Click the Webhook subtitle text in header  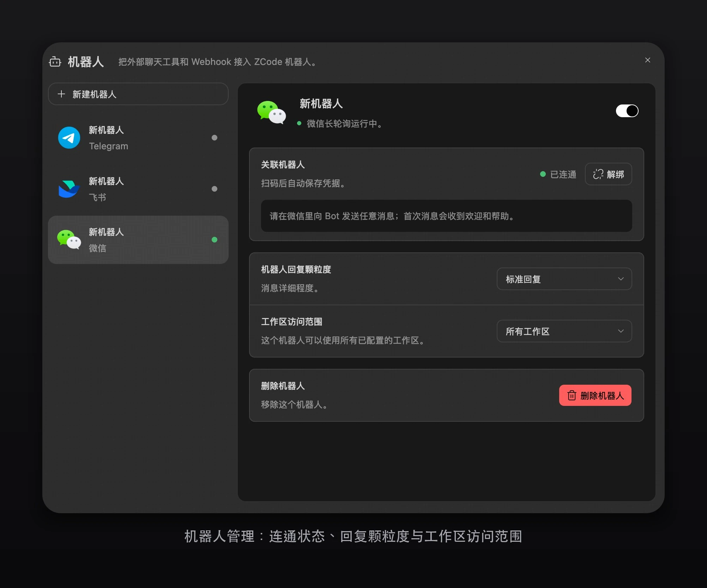217,62
